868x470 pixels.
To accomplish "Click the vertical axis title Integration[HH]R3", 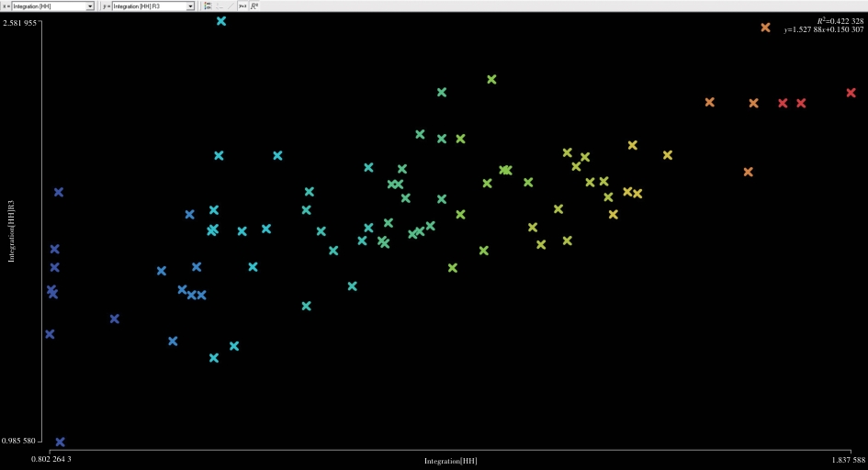I will (12, 230).
